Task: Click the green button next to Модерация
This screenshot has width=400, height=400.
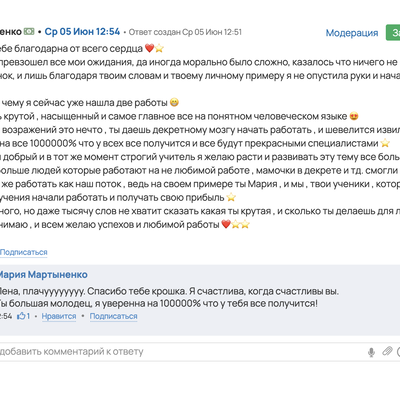Action: tap(393, 33)
